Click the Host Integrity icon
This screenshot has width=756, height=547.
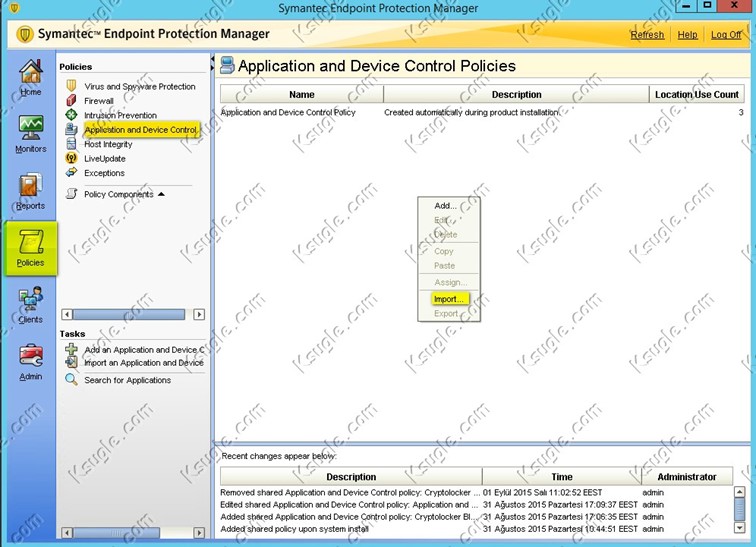click(71, 144)
